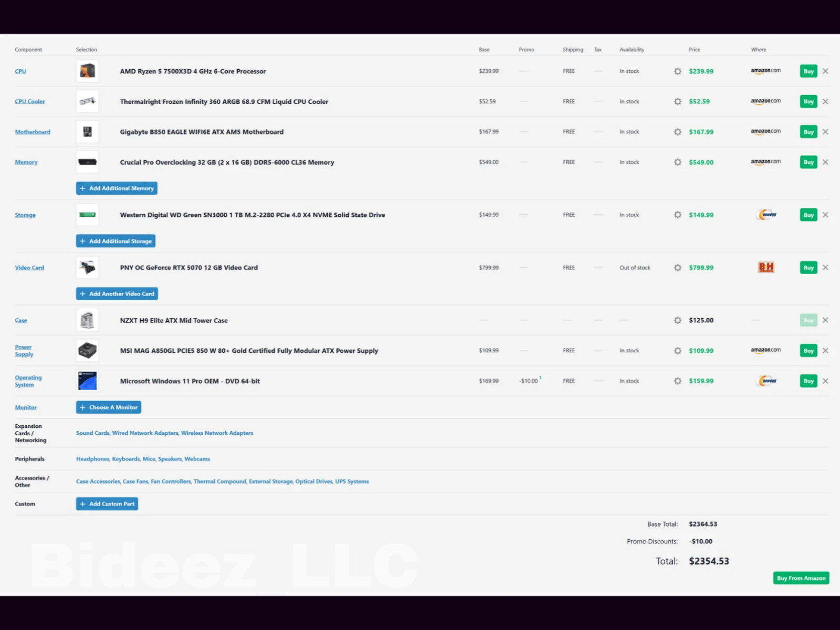Viewport: 840px width, 630px height.
Task: Open the AMD Ryzen processor thumbnail
Action: point(87,71)
